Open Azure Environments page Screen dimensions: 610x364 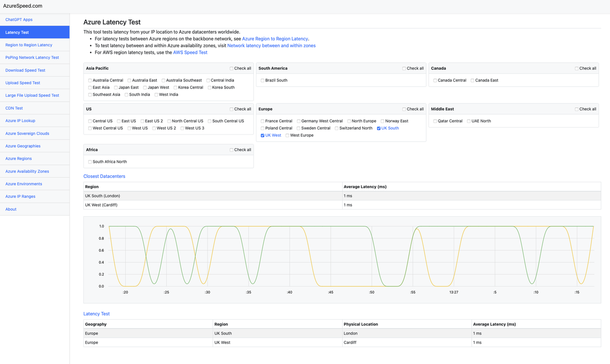35,184
